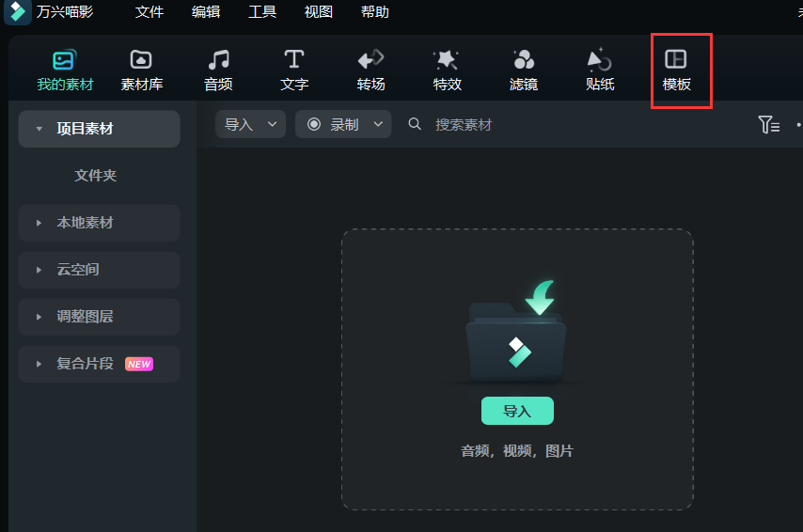The height and width of the screenshot is (532, 803).
Task: Open the 视图 menu
Action: [x=319, y=12]
